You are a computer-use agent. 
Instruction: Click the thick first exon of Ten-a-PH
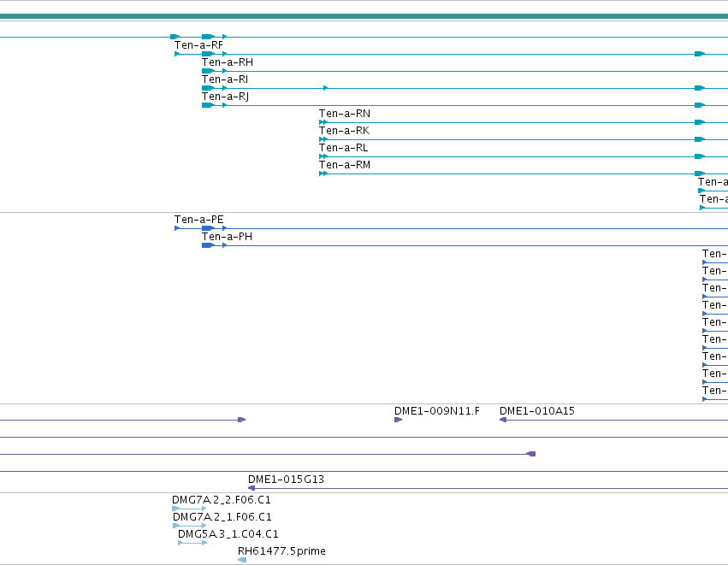point(208,245)
